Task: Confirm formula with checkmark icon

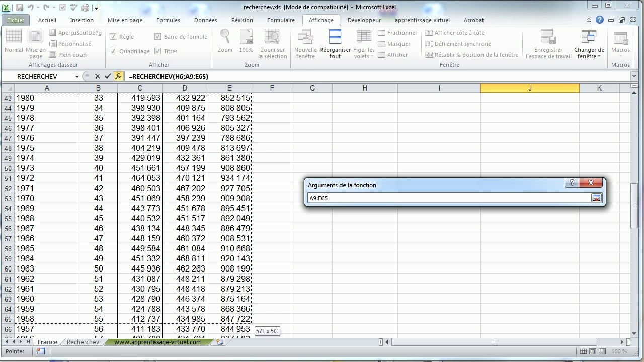Action: click(107, 76)
